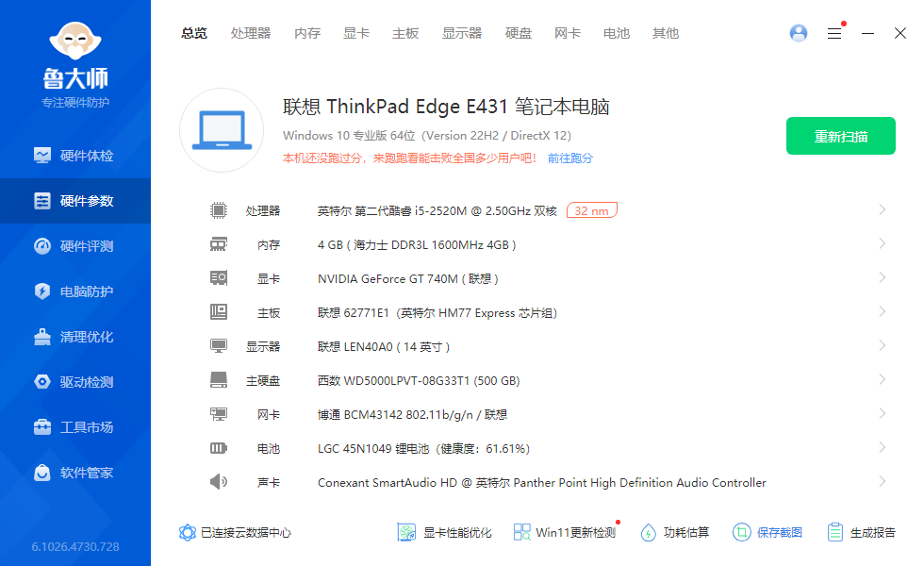924x566 pixels.
Task: Open 硬件评测 benchmark section
Action: click(74, 246)
